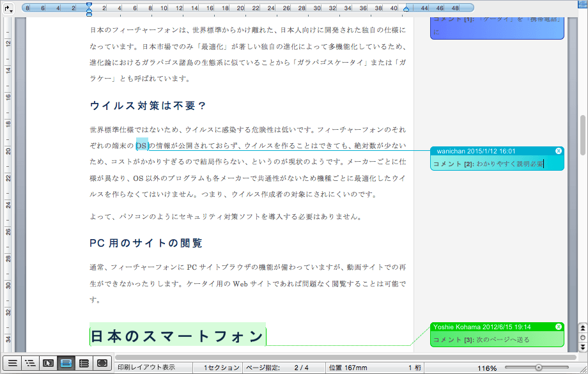588x374 pixels.
Task: Click the 印刷レイアウト表示 status entry
Action: tap(146, 368)
